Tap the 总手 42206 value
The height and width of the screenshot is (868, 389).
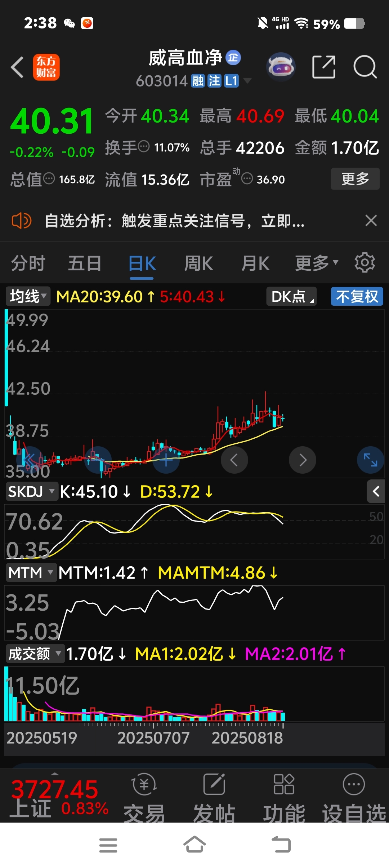click(x=242, y=147)
